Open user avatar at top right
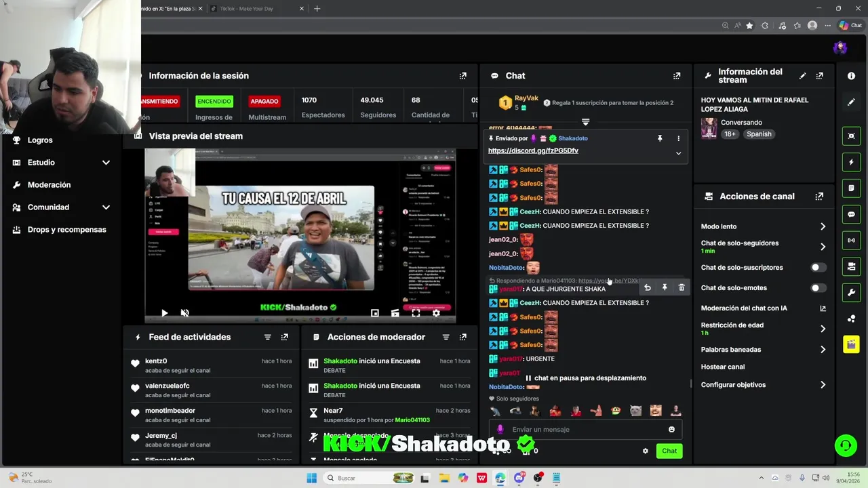The image size is (868, 488). click(x=840, y=47)
